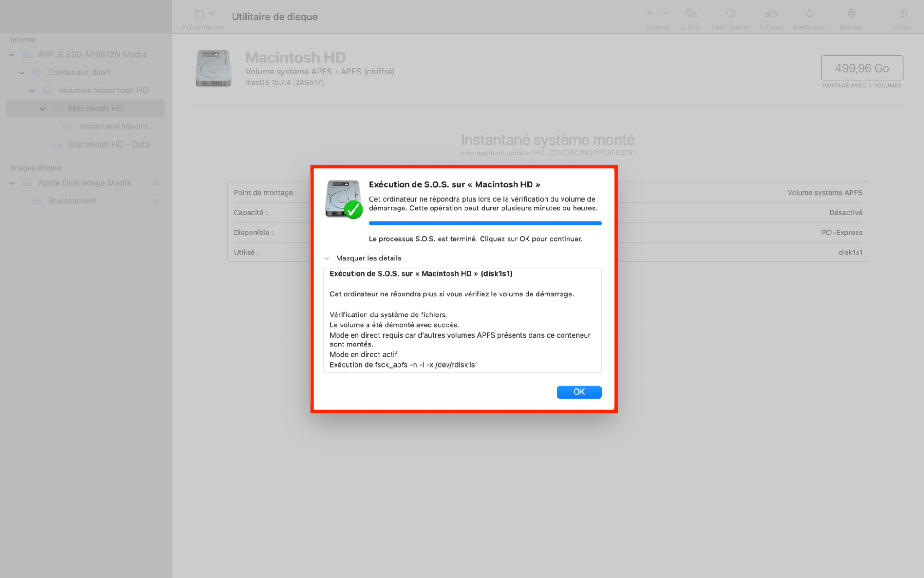
Task: Click the OK button in the S.O.S. dialog
Action: point(579,392)
